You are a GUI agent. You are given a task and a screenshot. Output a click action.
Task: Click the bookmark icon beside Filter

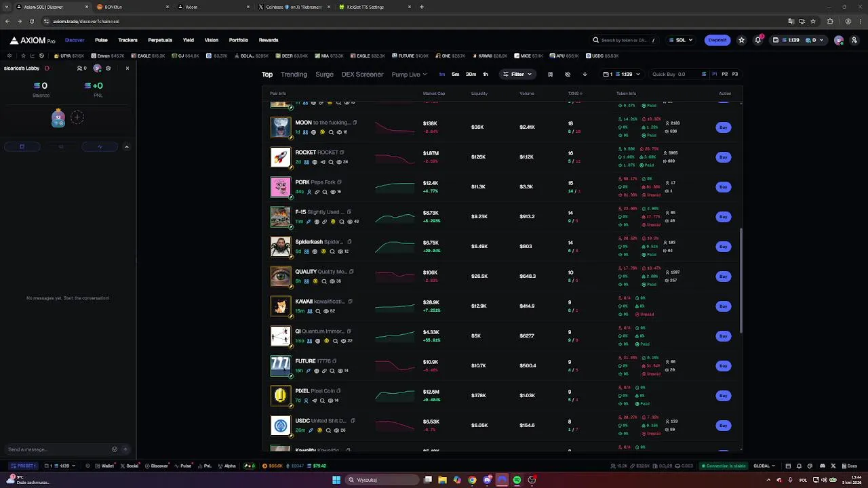click(550, 74)
